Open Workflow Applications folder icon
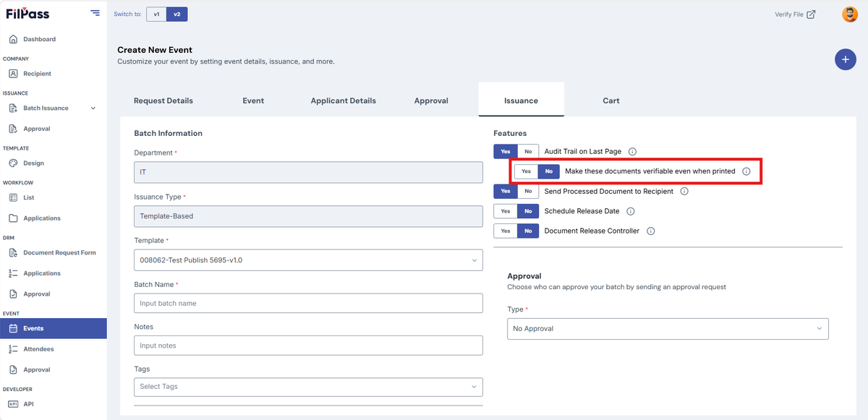The width and height of the screenshot is (868, 420). pos(13,218)
